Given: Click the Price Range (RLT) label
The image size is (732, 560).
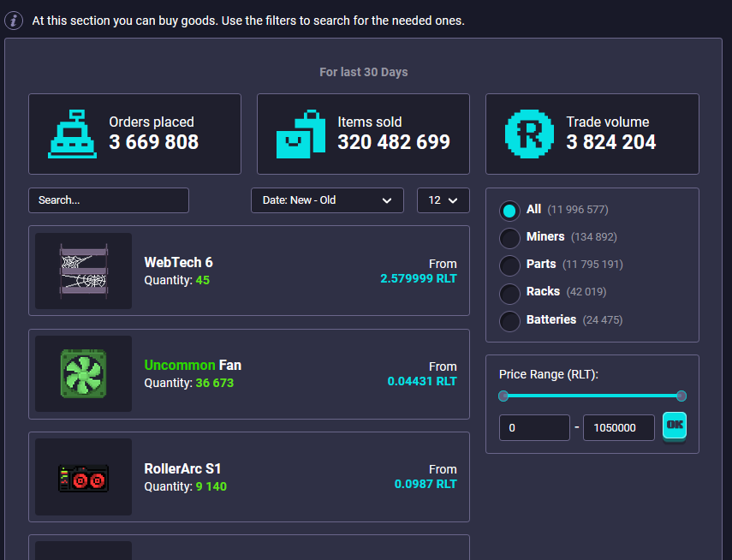Looking at the screenshot, I should tap(549, 374).
